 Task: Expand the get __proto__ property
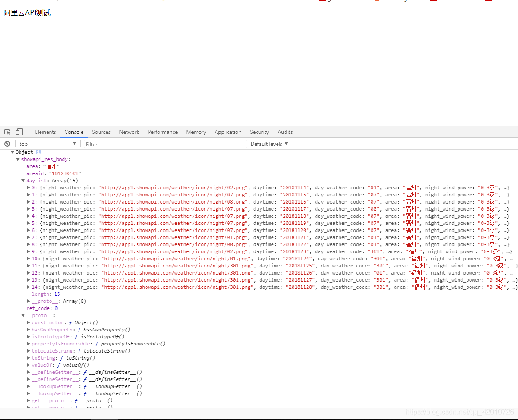[28, 400]
